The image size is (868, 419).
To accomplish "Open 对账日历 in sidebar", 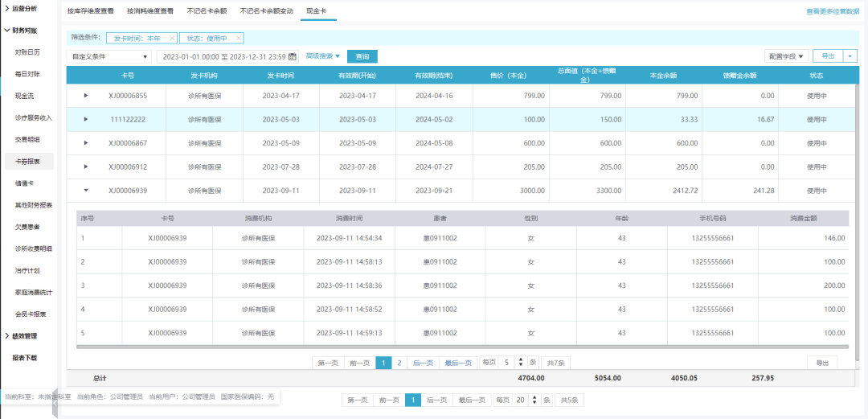I will [27, 52].
